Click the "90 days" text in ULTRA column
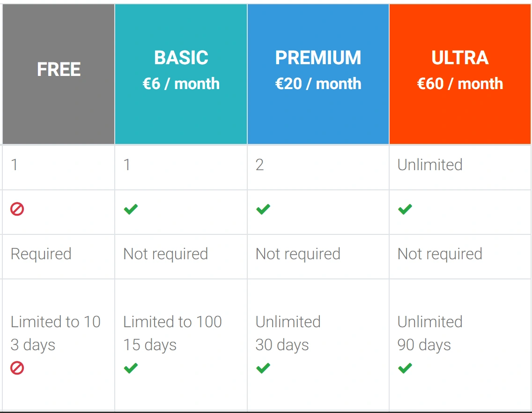This screenshot has height=413, width=532. [424, 345]
